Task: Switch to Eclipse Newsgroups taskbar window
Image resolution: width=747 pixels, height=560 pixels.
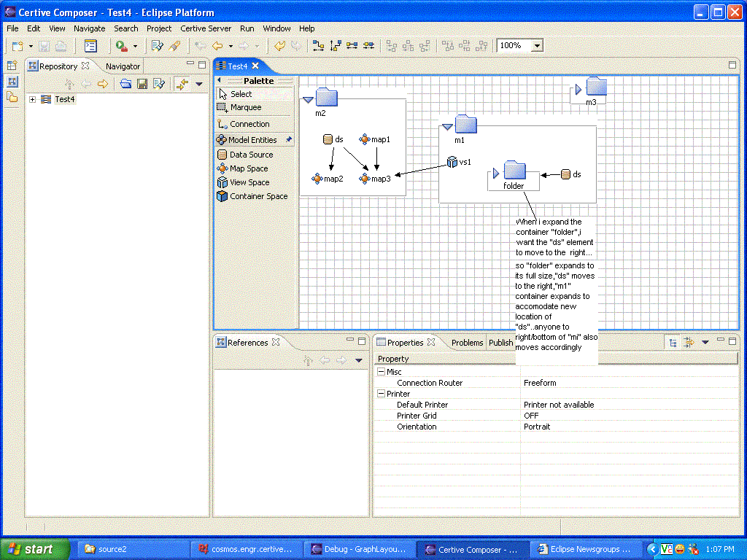Action: pos(586,549)
